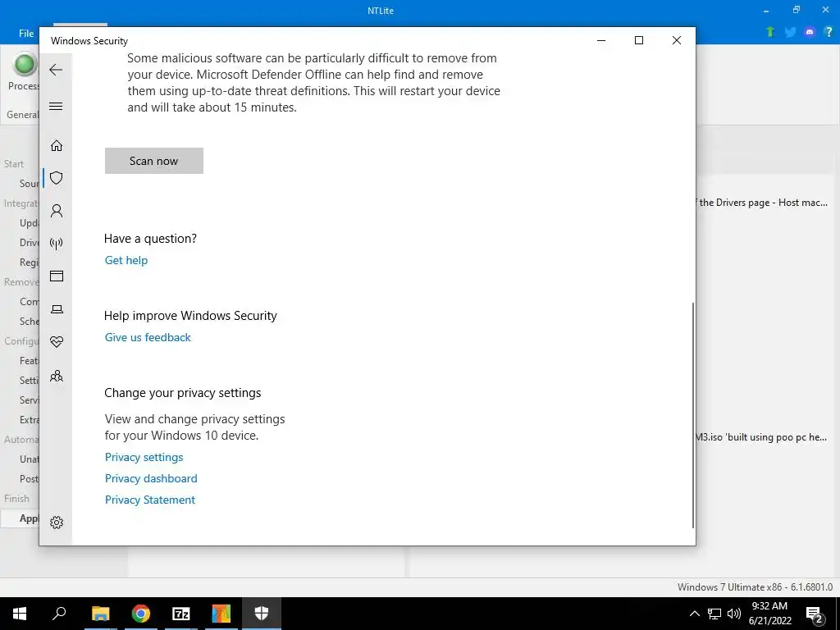The image size is (840, 630).
Task: Maximize the Windows Security window
Action: [x=638, y=40]
